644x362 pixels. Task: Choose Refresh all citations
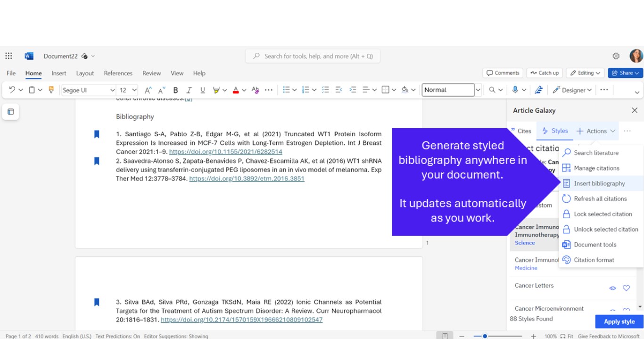click(601, 199)
